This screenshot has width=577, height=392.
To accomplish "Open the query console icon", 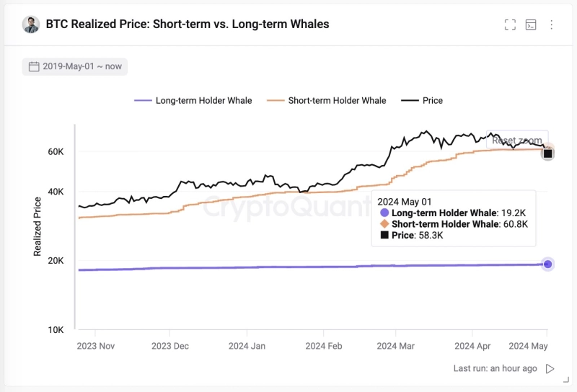I will (531, 24).
